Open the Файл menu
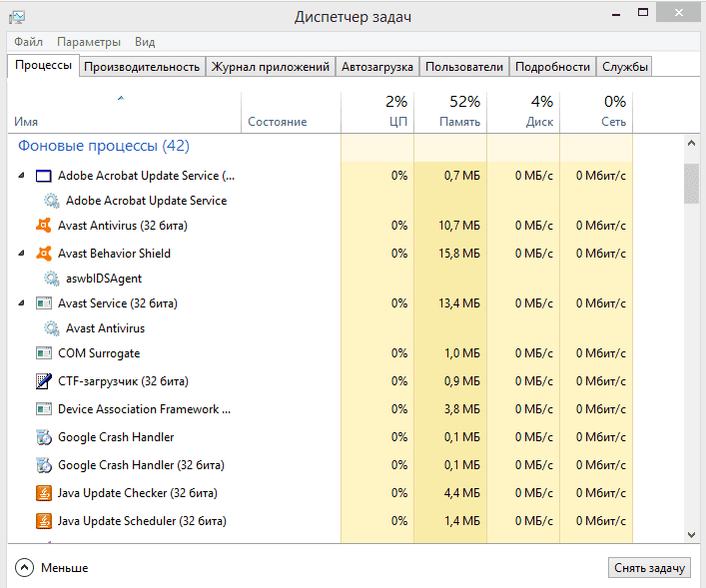This screenshot has height=588, width=706. click(x=28, y=42)
